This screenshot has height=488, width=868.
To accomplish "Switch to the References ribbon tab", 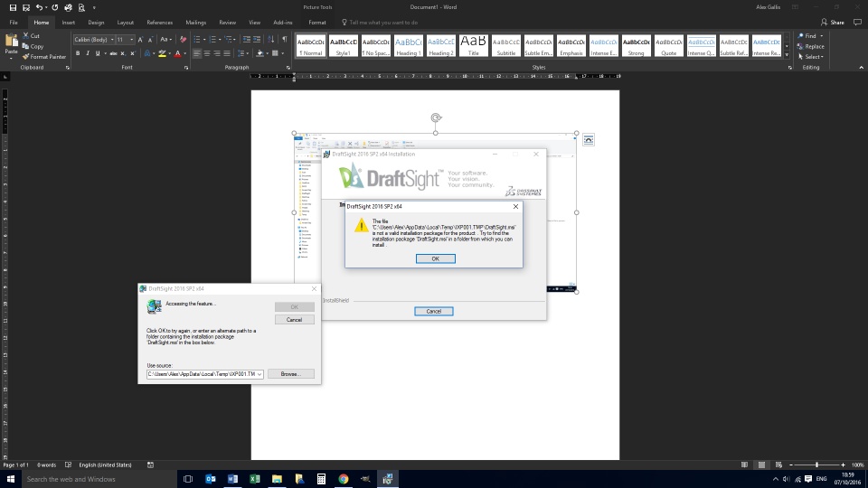I will pyautogui.click(x=159, y=23).
